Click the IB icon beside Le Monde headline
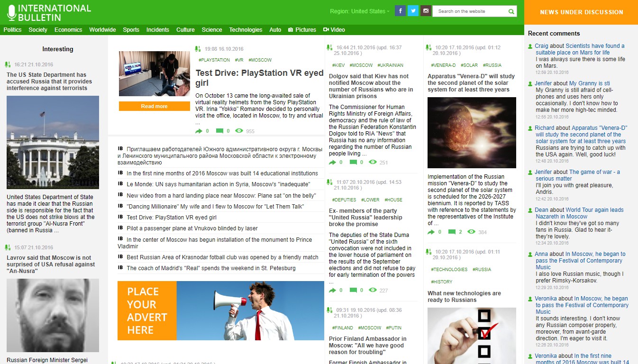This screenshot has width=638, height=364. (x=120, y=183)
